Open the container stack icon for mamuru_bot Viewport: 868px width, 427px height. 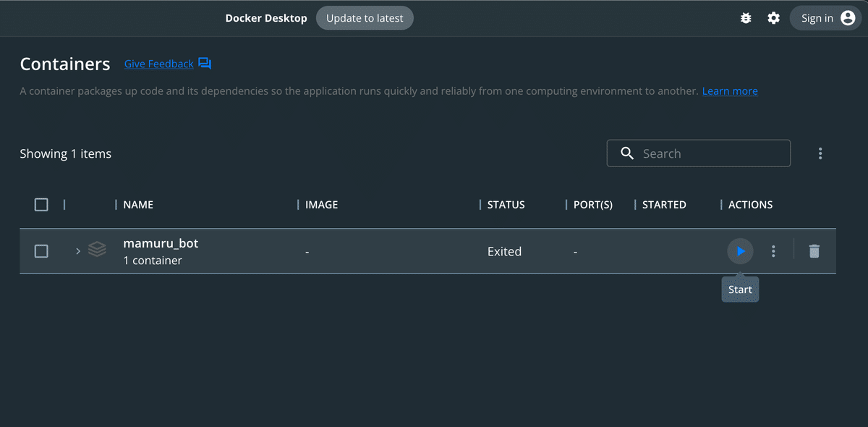point(97,250)
